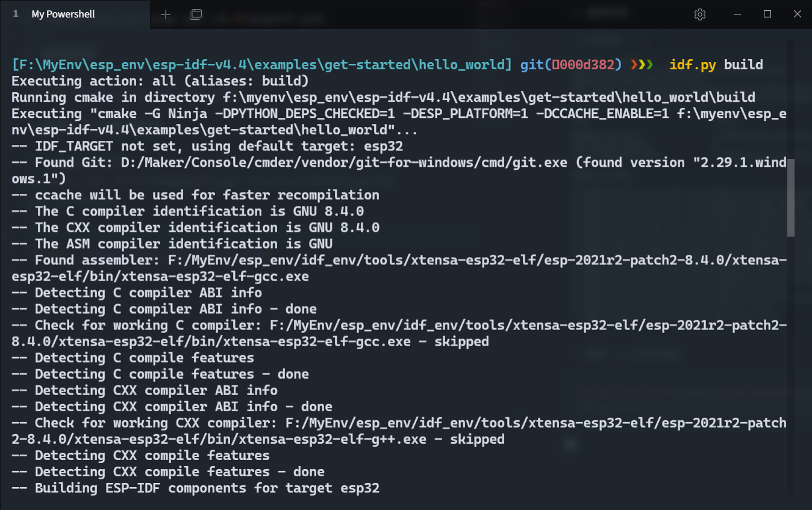The width and height of the screenshot is (812, 510).
Task: Click the terminal vertical scrollbar thumb
Action: tap(791, 197)
